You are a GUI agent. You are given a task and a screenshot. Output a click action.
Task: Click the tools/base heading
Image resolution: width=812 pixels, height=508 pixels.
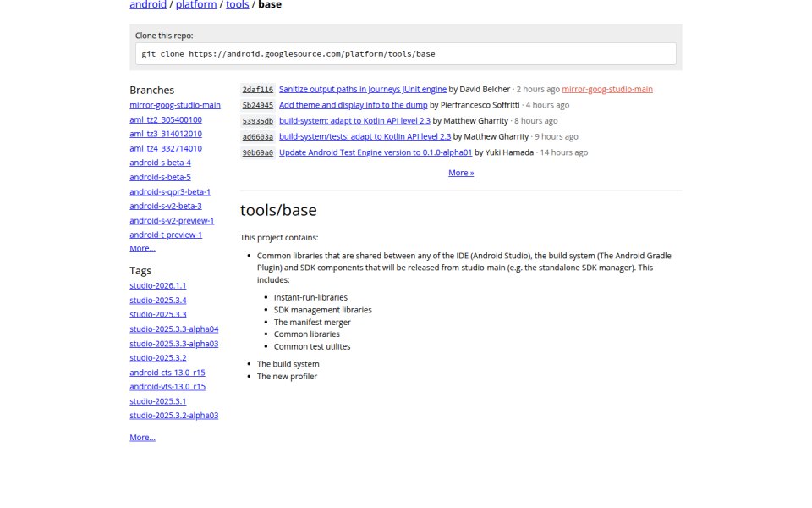point(278,210)
